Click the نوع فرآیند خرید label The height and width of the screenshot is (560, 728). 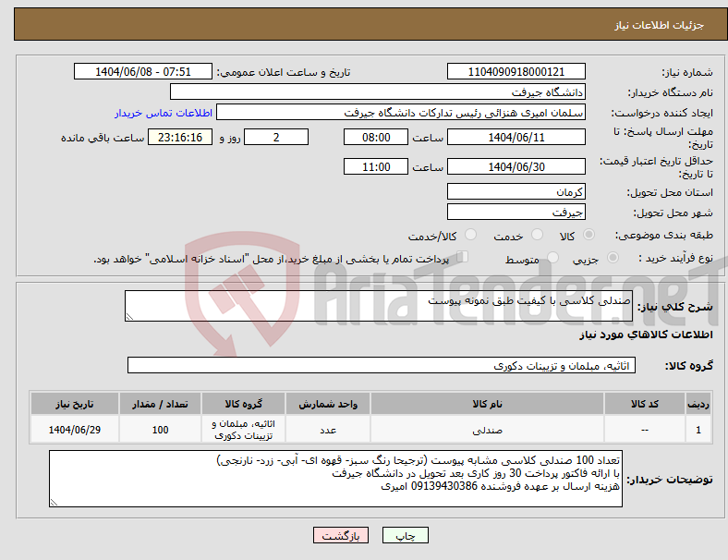(676, 258)
